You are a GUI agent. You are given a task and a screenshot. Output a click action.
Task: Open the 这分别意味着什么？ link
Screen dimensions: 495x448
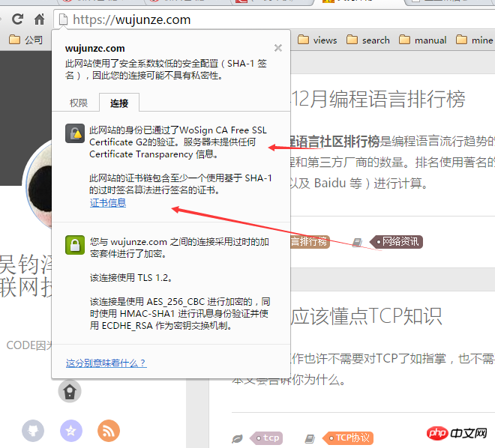pos(106,363)
